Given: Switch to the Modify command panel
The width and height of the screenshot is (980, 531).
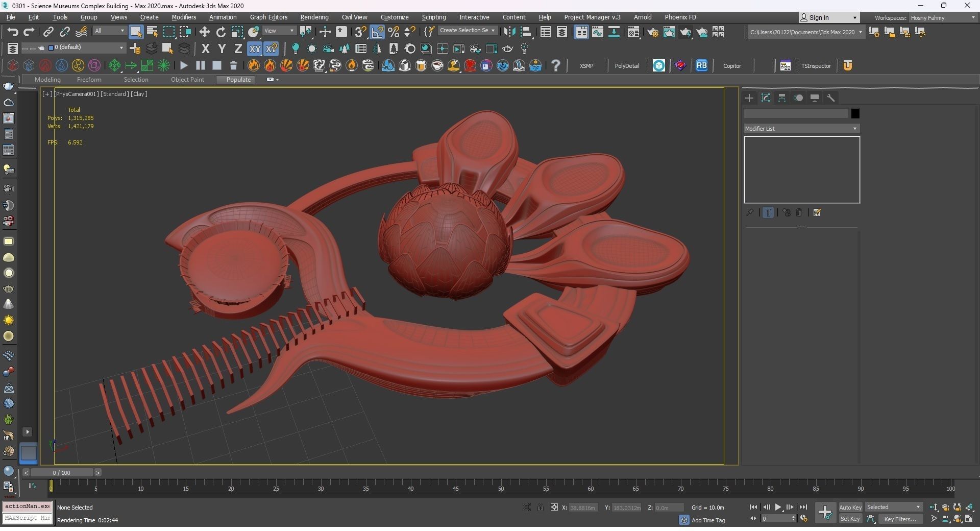Looking at the screenshot, I should [x=766, y=98].
